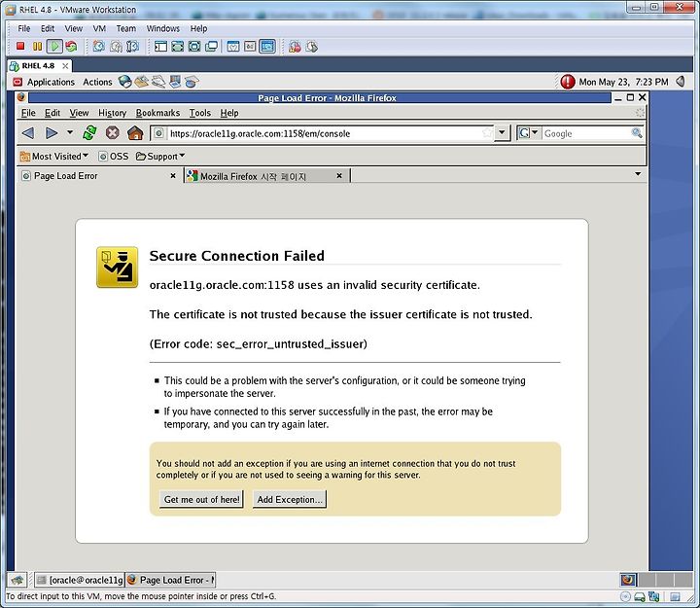Expand the URL bar history dropdown
700x608 pixels.
[502, 132]
